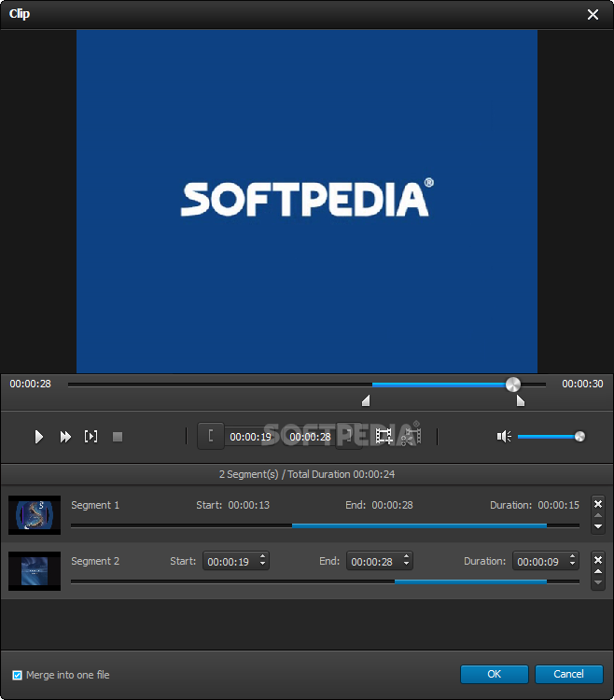Select the Segment 1 thumbnail
The width and height of the screenshot is (614, 700).
pos(35,514)
